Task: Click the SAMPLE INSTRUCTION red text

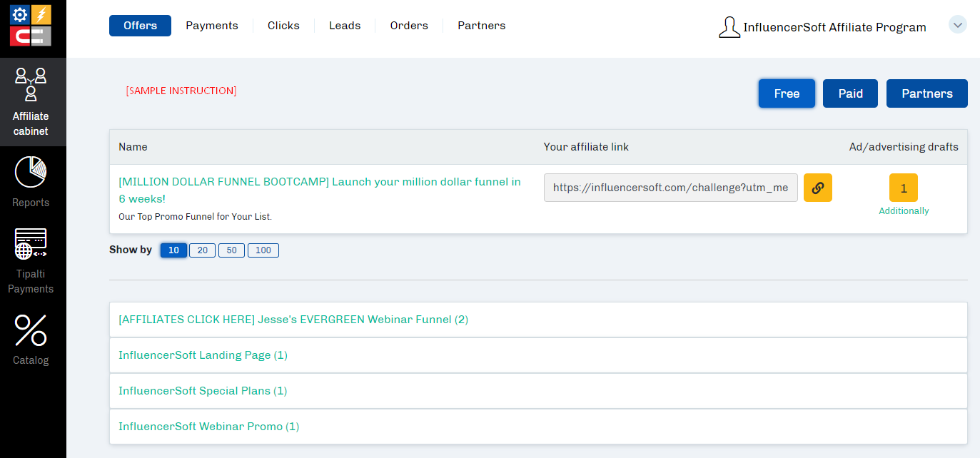Action: (x=181, y=91)
